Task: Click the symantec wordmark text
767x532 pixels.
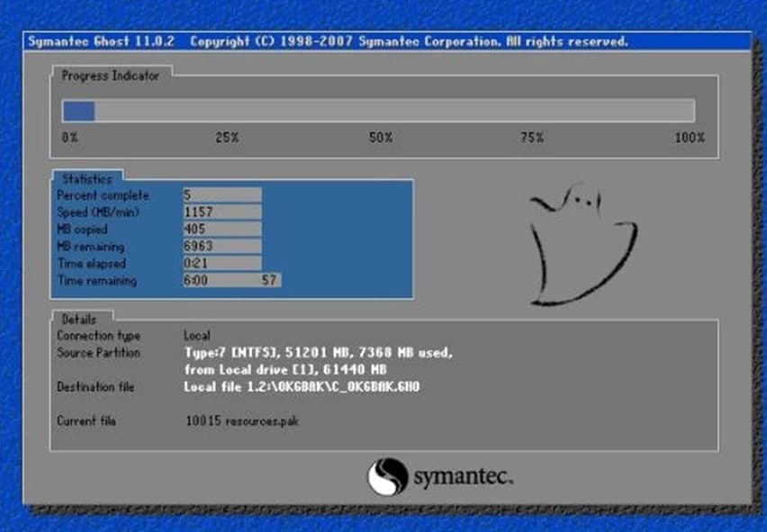Action: point(462,478)
